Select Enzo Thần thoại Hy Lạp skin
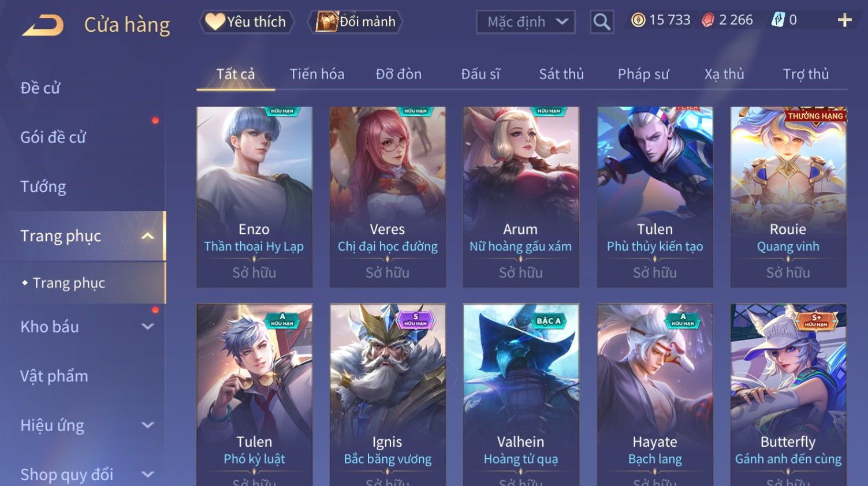The width and height of the screenshot is (868, 486). (254, 197)
